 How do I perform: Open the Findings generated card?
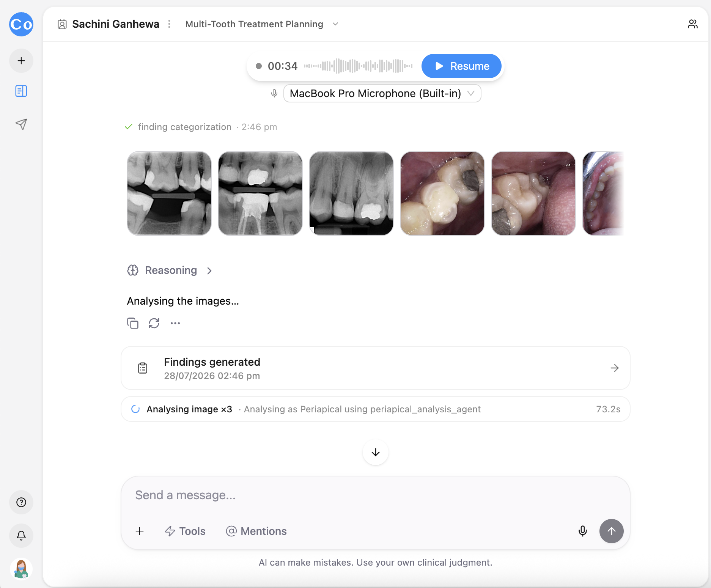tap(376, 368)
